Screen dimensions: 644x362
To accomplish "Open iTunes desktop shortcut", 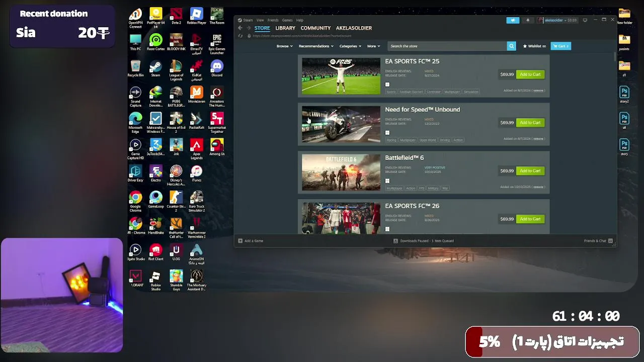I will (x=196, y=173).
